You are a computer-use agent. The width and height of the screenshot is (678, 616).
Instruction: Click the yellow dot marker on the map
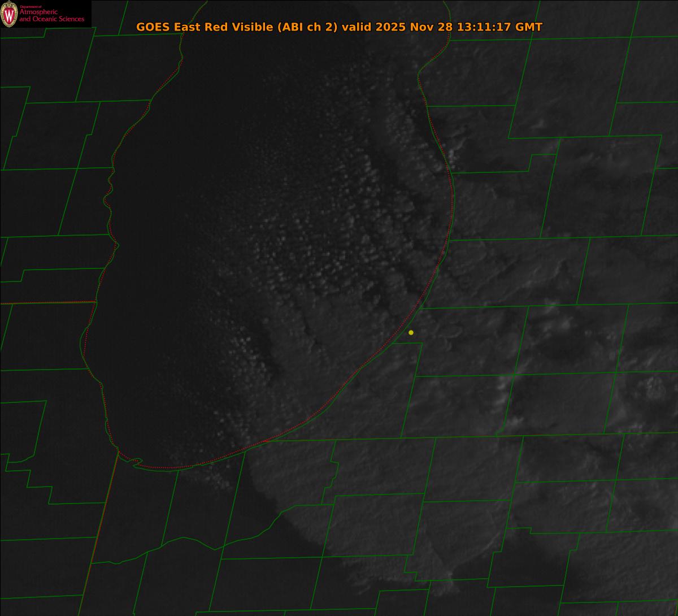[411, 332]
